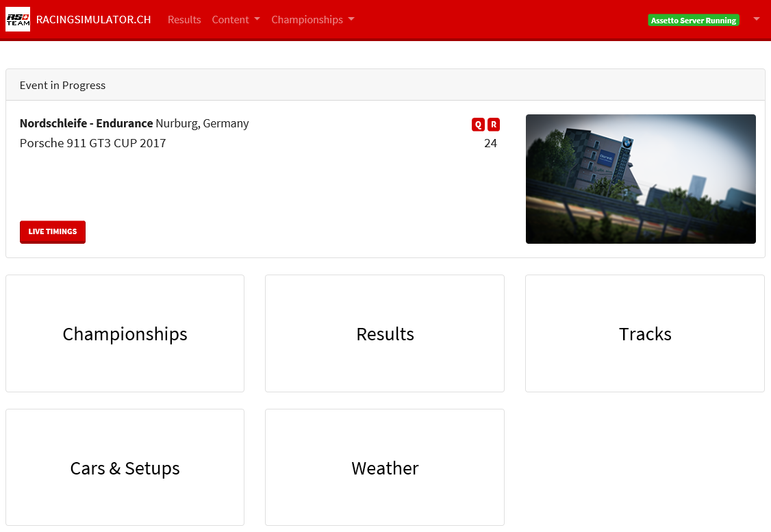Open the Cars & Setups card
The image size is (771, 532).
point(125,468)
